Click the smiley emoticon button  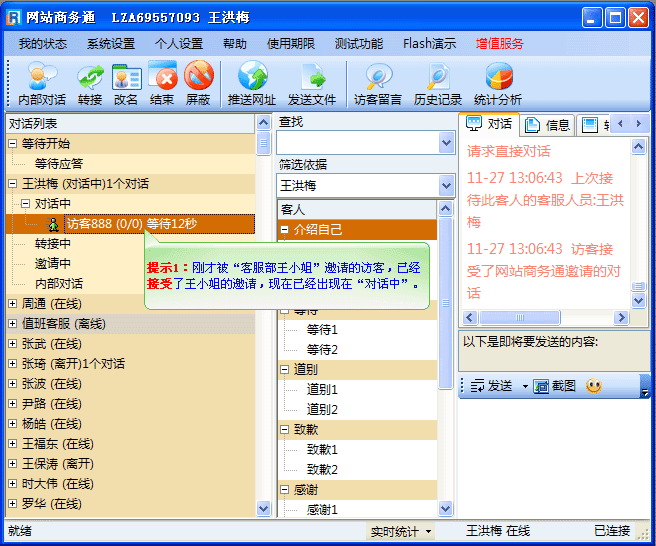pyautogui.click(x=593, y=386)
